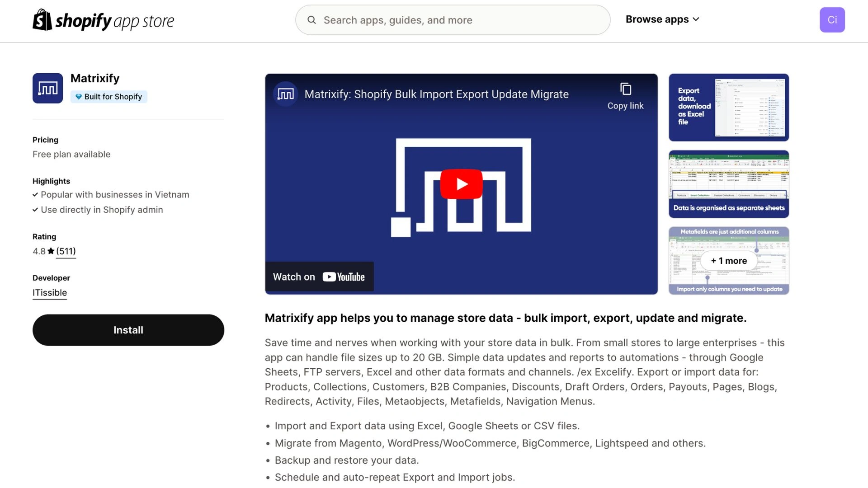The width and height of the screenshot is (868, 488).
Task: Open the Export data screenshot thumbnail
Action: 729,108
